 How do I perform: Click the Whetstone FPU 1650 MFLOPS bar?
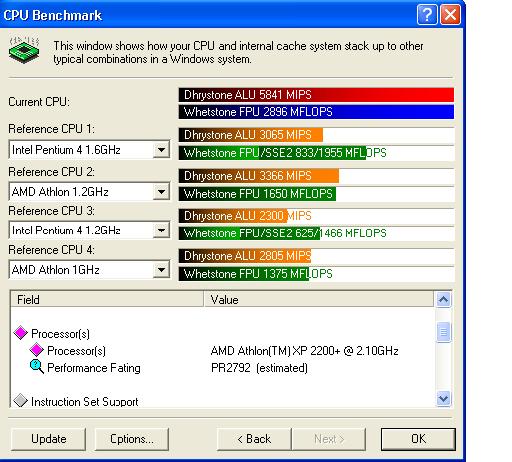[316, 194]
